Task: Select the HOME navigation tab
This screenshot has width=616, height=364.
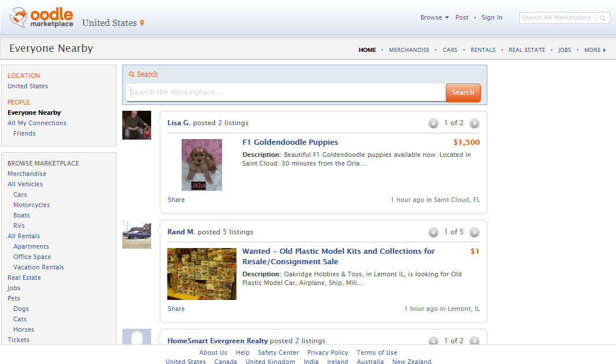Action: tap(367, 50)
